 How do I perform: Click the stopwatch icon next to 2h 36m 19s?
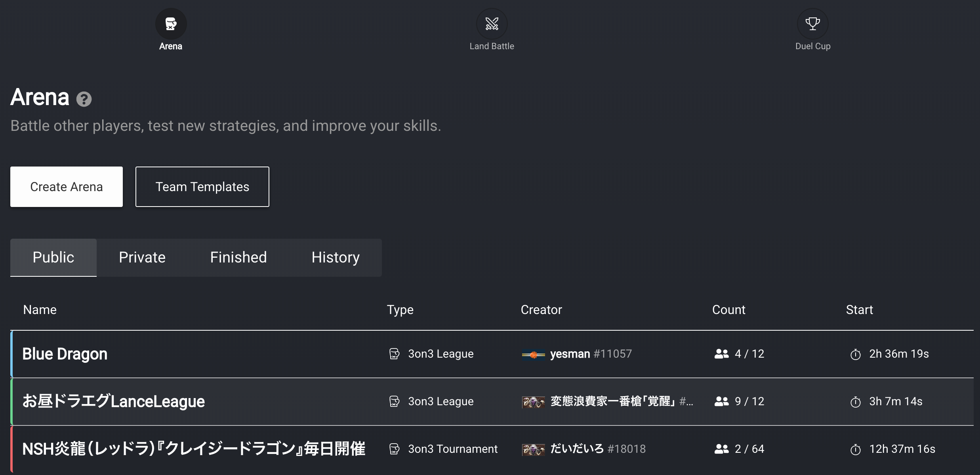856,354
